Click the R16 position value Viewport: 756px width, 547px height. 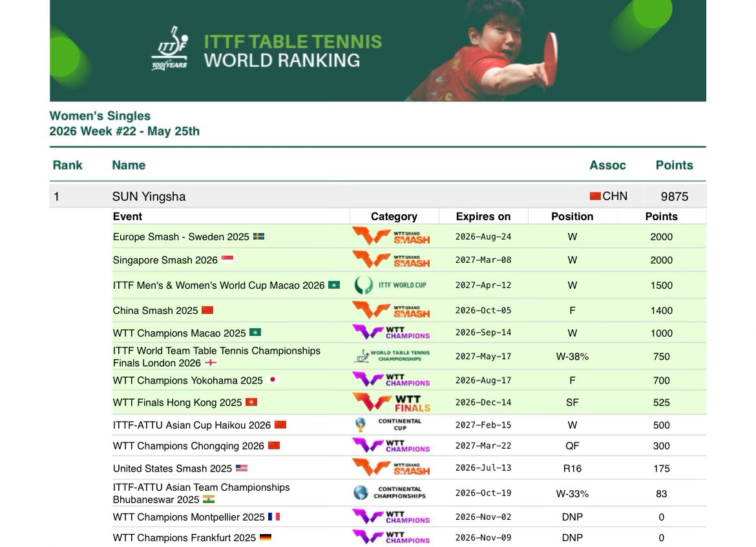pyautogui.click(x=572, y=468)
